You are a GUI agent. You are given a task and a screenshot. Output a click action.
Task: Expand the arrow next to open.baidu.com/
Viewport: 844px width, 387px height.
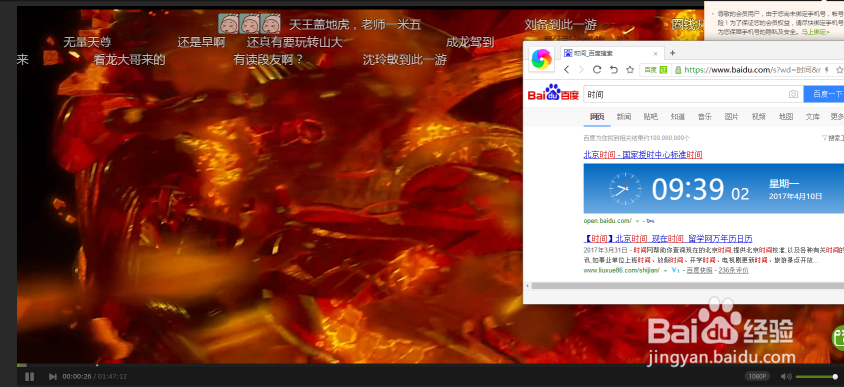point(637,221)
